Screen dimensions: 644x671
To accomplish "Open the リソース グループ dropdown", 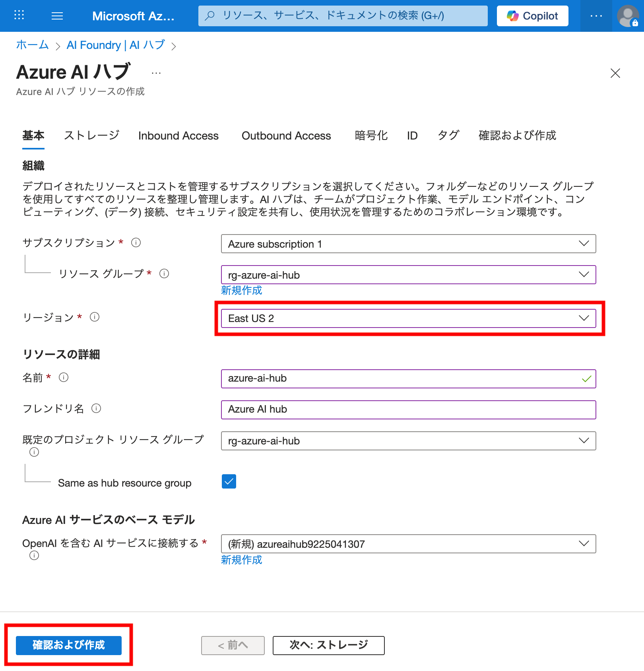I will coord(408,275).
